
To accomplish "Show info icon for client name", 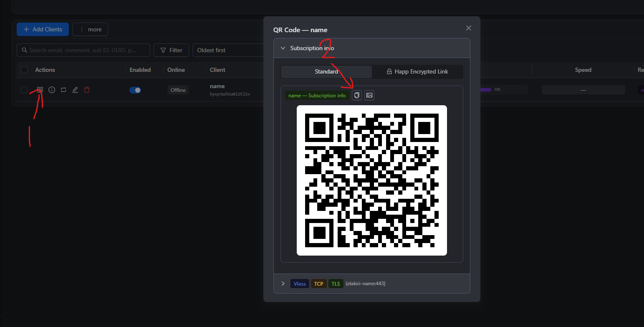I will pyautogui.click(x=52, y=90).
